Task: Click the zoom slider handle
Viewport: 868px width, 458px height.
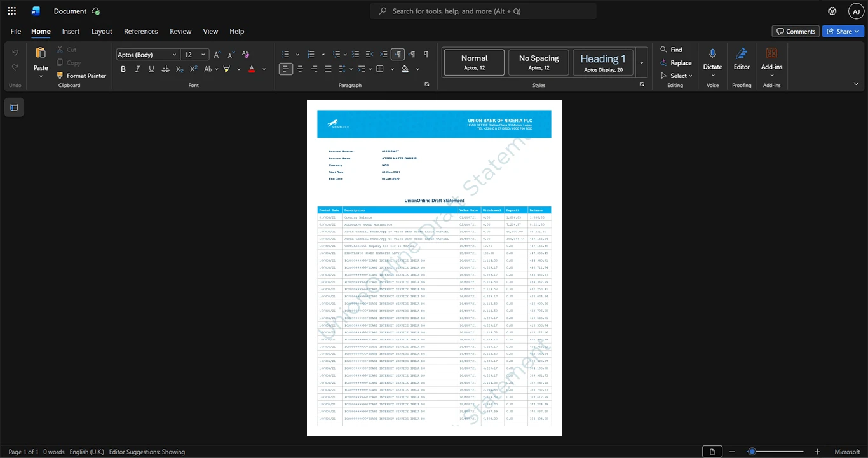Action: point(752,452)
